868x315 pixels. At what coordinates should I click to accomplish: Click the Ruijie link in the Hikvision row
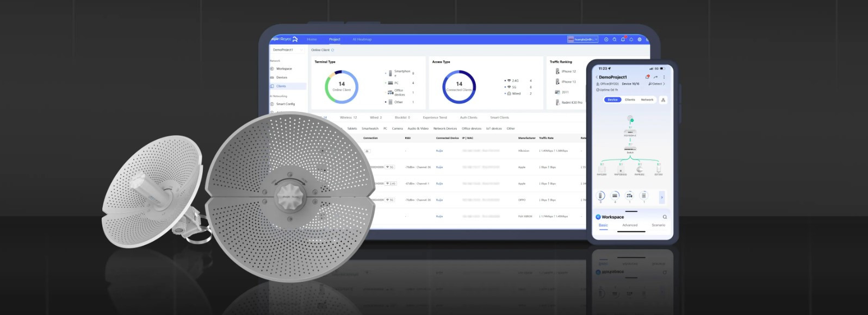439,151
